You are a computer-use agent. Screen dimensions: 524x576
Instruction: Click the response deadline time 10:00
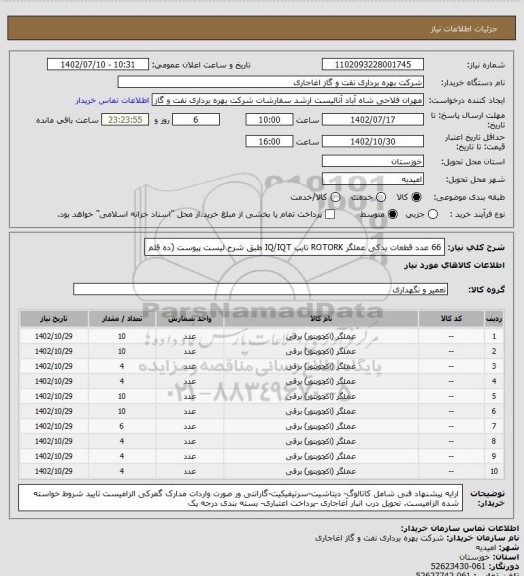(269, 120)
